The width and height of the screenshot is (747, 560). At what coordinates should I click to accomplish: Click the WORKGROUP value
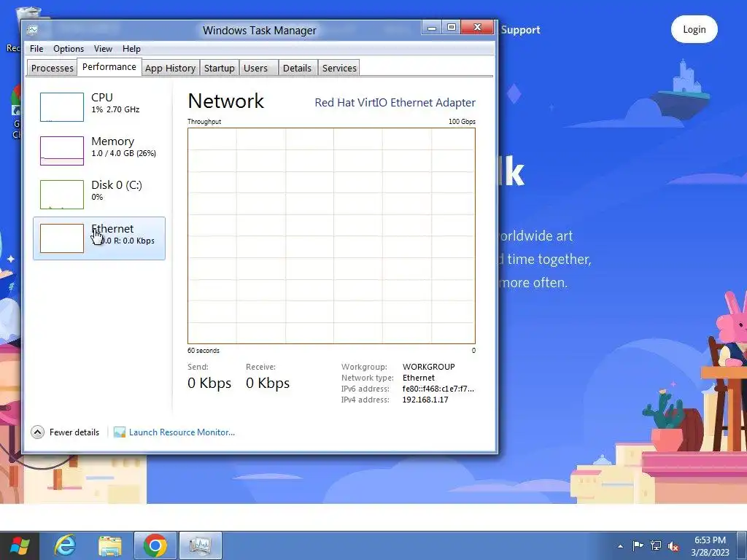click(x=428, y=367)
